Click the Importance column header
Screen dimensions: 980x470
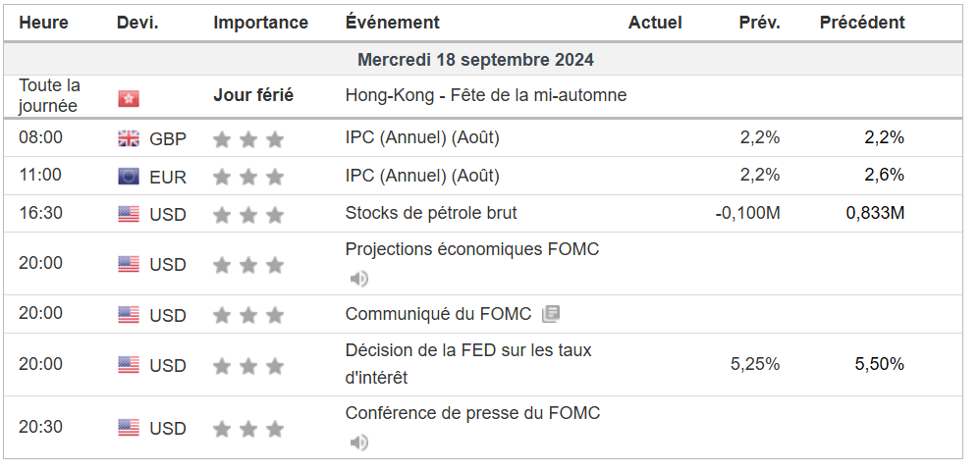click(x=260, y=23)
